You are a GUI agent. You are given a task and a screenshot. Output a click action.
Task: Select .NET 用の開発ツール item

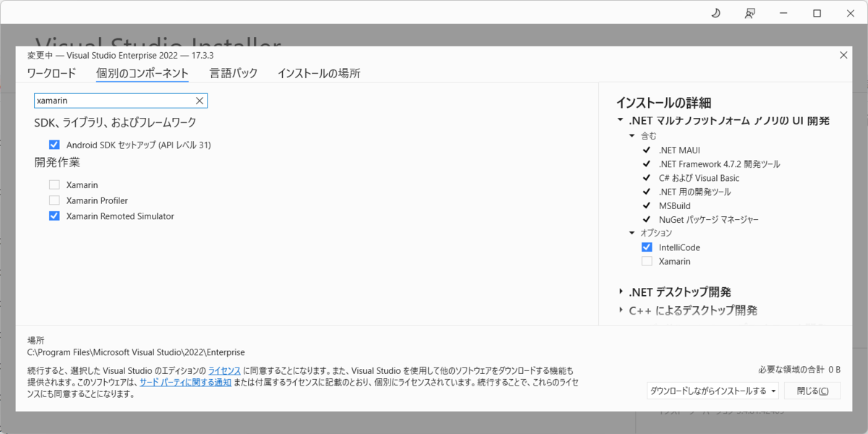[694, 192]
